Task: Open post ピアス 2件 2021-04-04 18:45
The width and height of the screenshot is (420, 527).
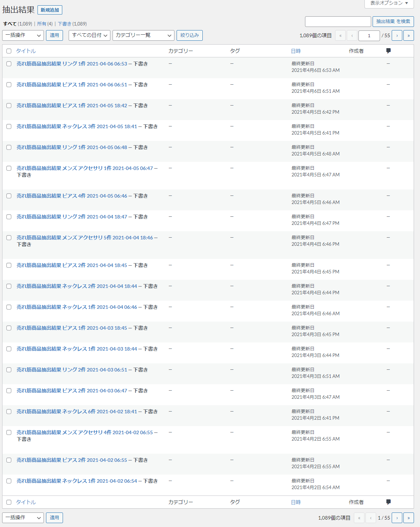Action: click(72, 265)
